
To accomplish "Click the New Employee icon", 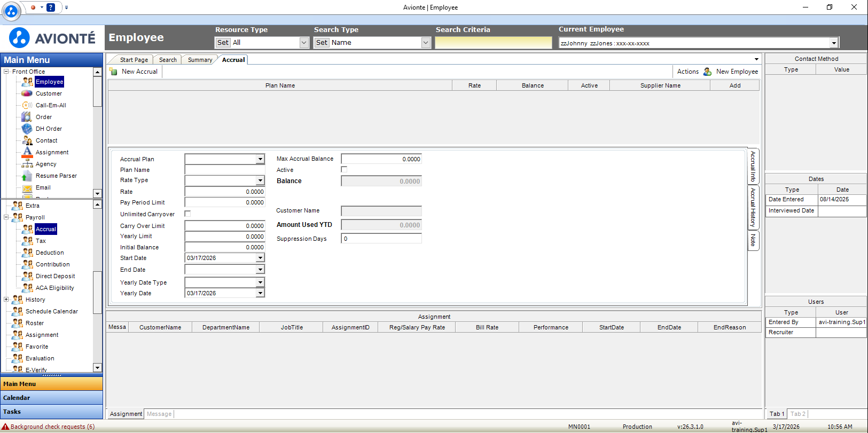I will (x=708, y=72).
